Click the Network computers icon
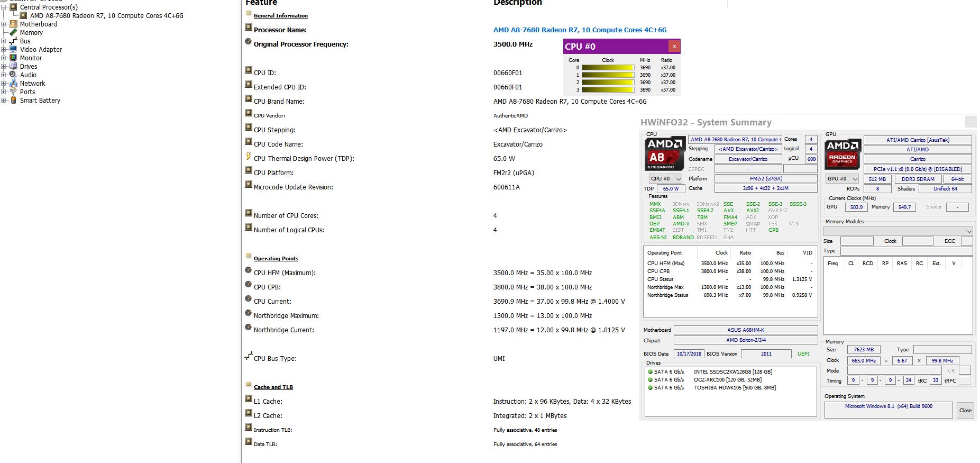The width and height of the screenshot is (980, 463). coord(13,83)
